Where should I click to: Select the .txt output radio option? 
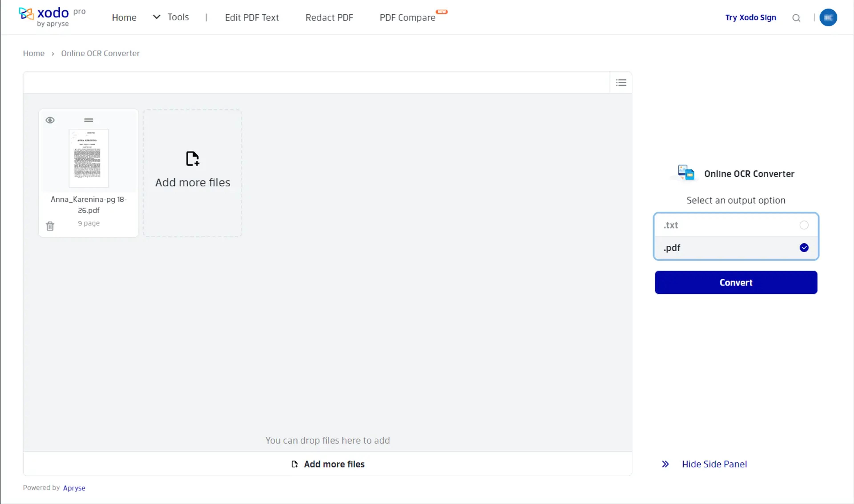(804, 225)
